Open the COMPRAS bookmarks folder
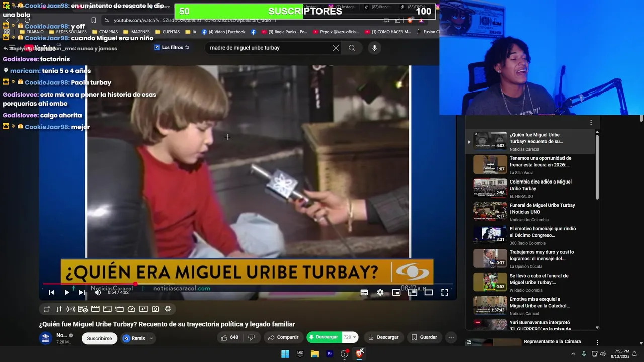 click(x=105, y=32)
